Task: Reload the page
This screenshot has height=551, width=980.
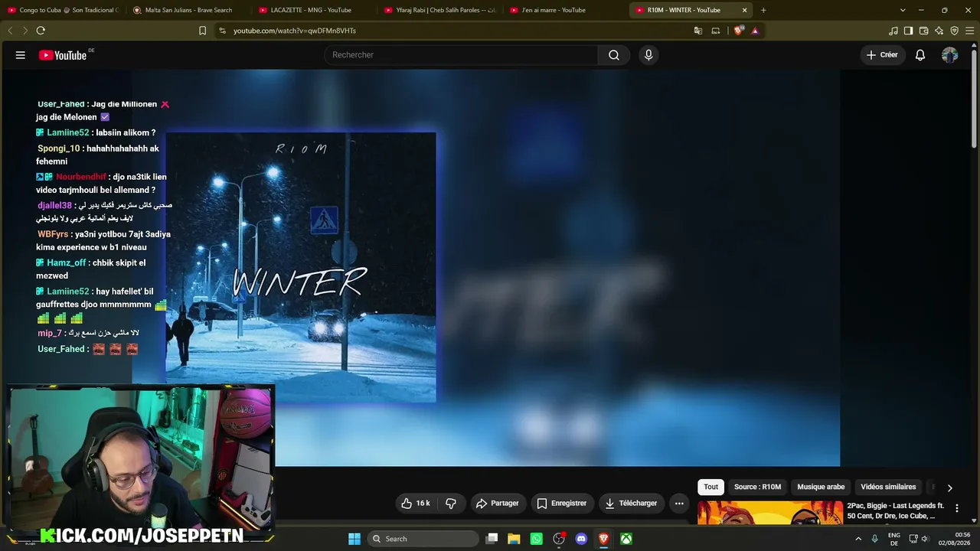Action: click(x=41, y=31)
